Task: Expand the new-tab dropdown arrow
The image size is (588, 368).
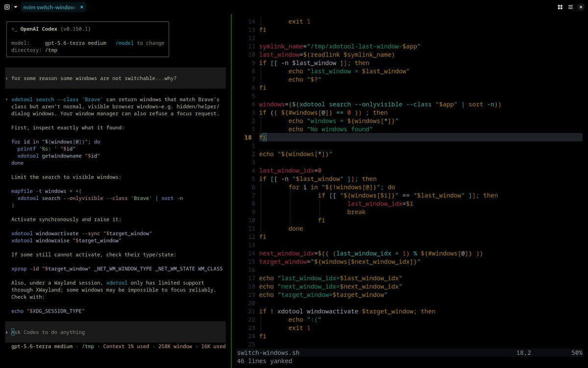Action: 15,7
